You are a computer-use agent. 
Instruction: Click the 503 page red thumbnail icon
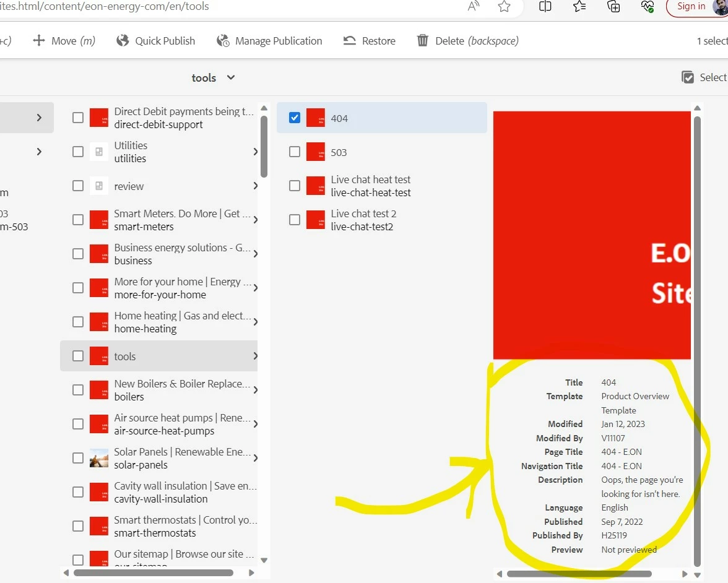[316, 152]
